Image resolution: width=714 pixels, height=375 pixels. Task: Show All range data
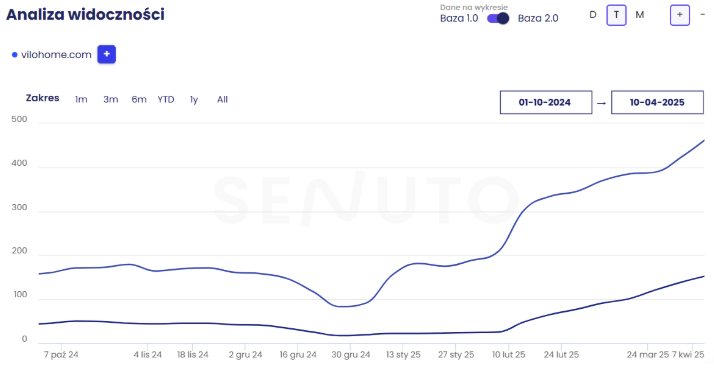point(222,100)
